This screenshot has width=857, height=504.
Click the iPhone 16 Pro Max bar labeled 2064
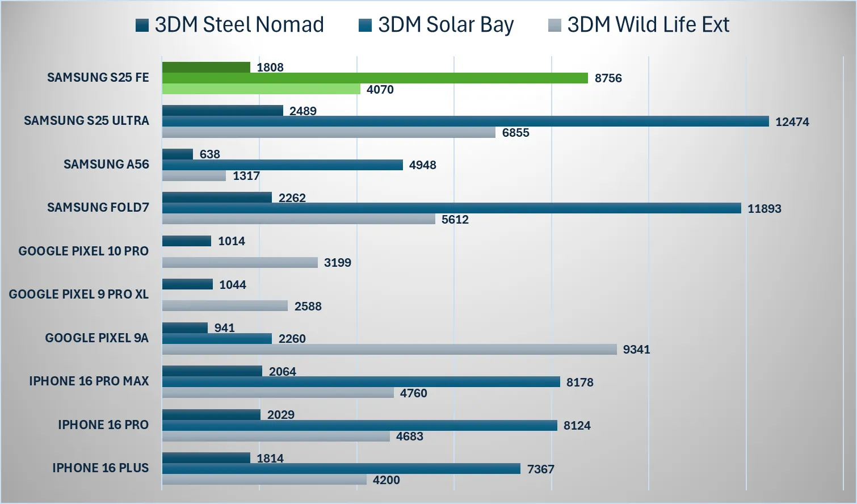212,371
